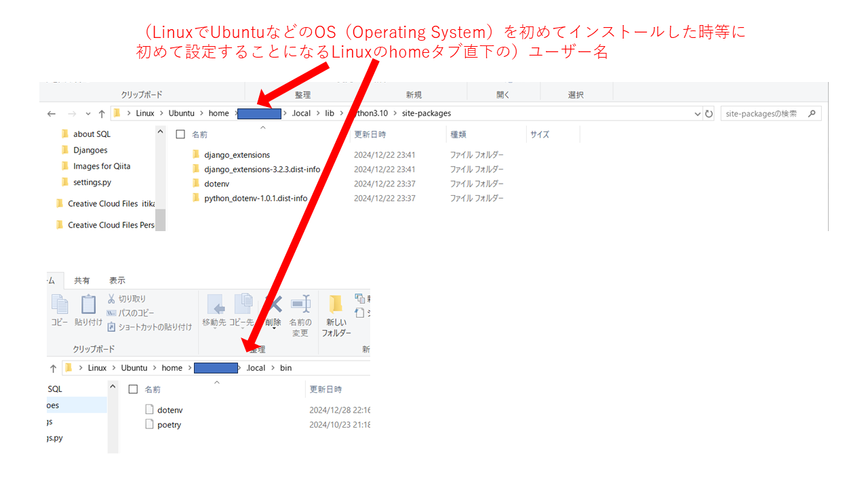Click folder icon in bin address bar

pos(68,367)
